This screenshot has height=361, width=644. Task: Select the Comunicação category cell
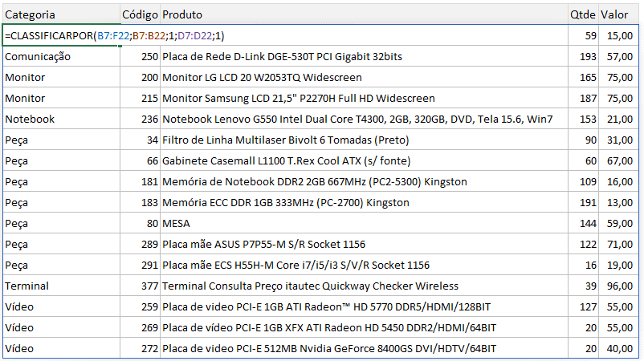tap(62, 57)
